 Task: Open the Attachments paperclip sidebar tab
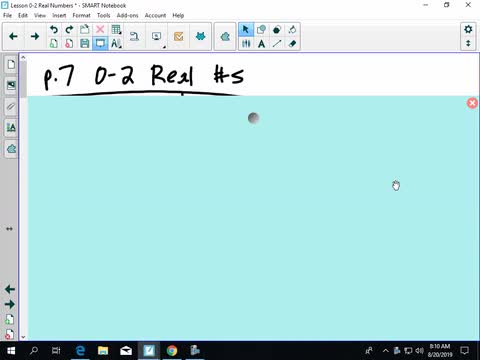(x=11, y=106)
